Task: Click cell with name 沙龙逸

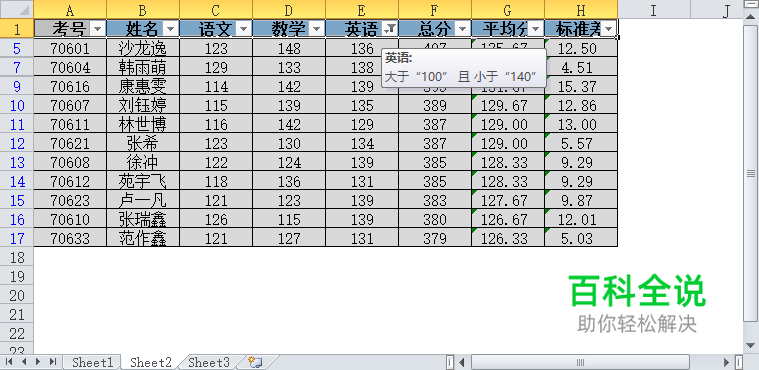Action: pyautogui.click(x=143, y=48)
